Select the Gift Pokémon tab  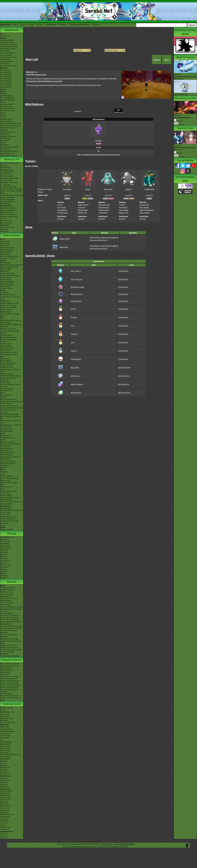coord(119,111)
